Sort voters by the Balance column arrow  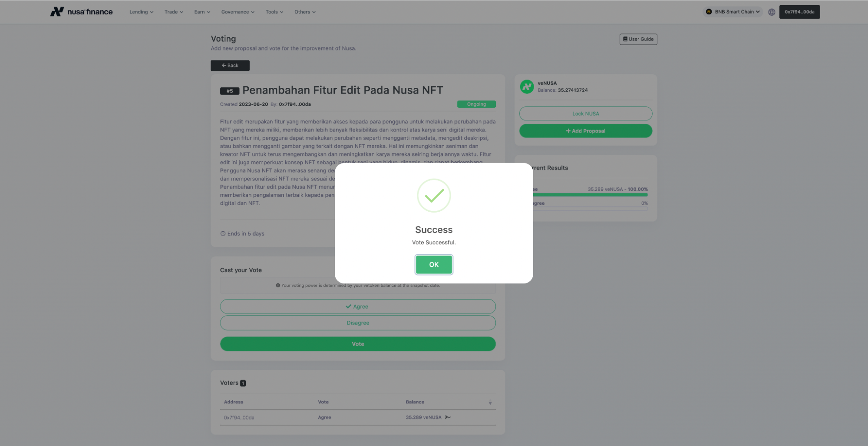(x=490, y=403)
